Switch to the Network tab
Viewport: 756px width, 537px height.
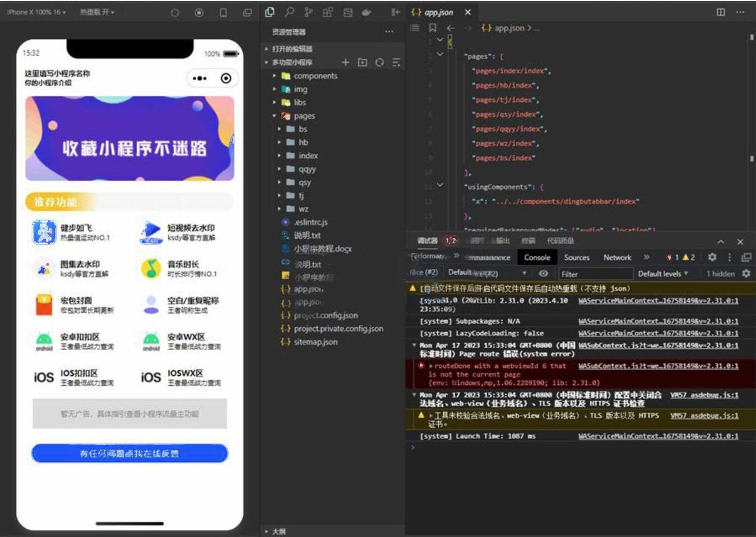pyautogui.click(x=617, y=257)
